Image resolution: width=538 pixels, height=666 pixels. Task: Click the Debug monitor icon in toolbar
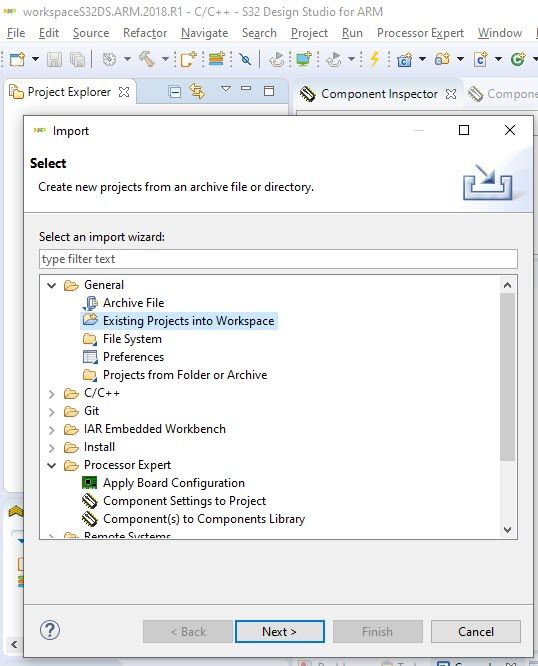coord(304,59)
